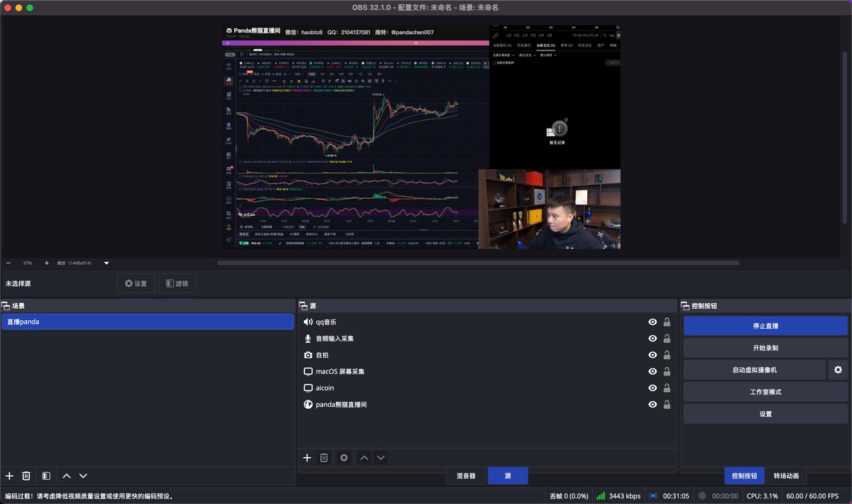Toggle visibility of macOS 屏幕采集
Viewport: 852px width, 504px height.
pyautogui.click(x=652, y=371)
